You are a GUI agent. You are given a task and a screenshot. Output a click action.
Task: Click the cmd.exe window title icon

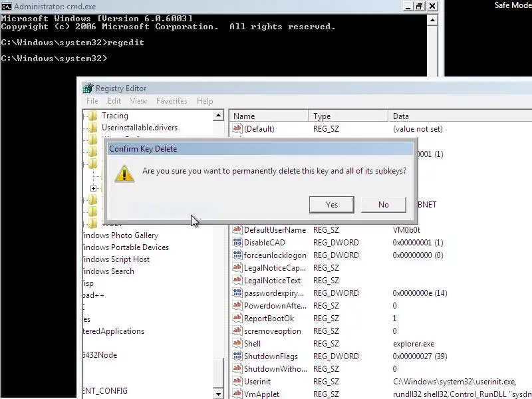(7, 6)
